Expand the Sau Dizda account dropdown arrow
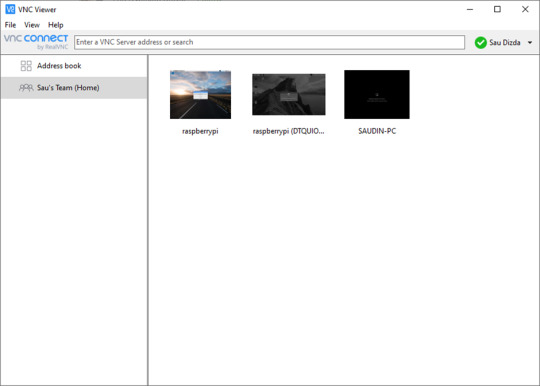Image resolution: width=540 pixels, height=386 pixels. [x=530, y=43]
